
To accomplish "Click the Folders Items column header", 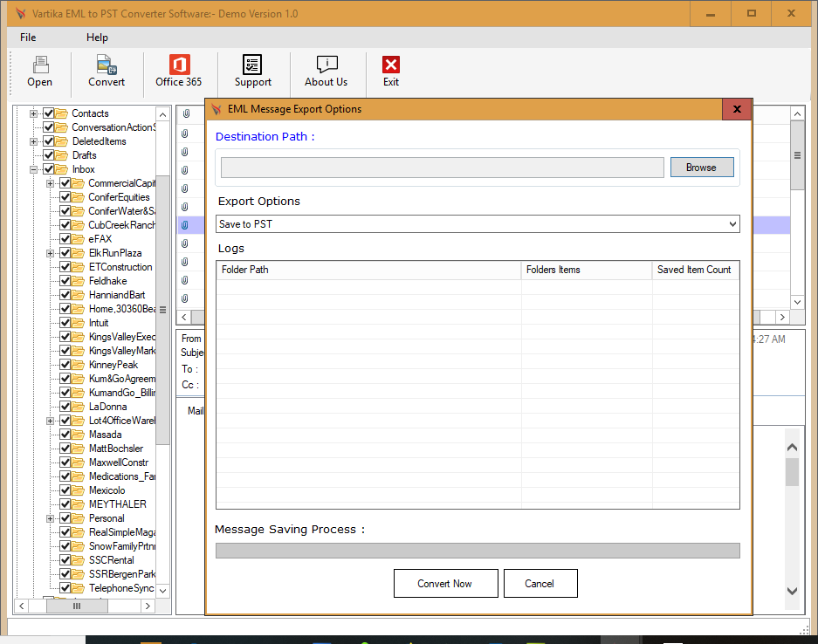I will pos(587,270).
